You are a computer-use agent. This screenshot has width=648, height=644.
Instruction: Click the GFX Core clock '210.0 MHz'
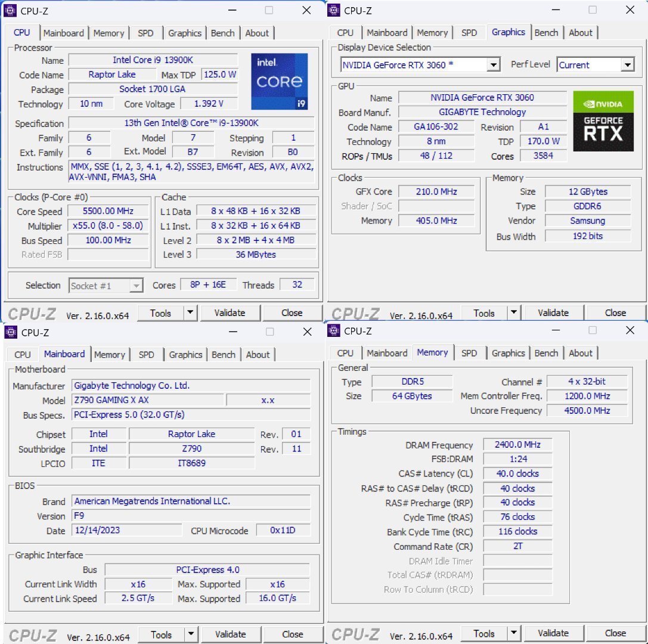(436, 191)
